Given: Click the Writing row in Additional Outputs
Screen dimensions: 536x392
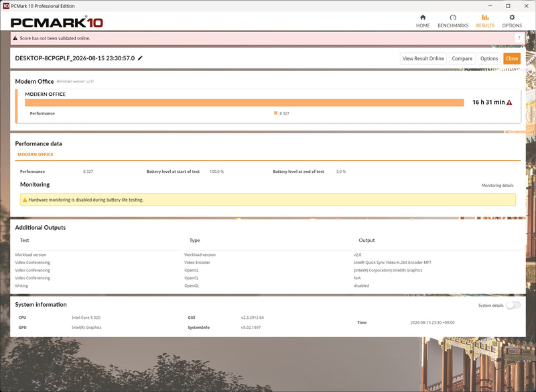Looking at the screenshot, I should point(267,285).
